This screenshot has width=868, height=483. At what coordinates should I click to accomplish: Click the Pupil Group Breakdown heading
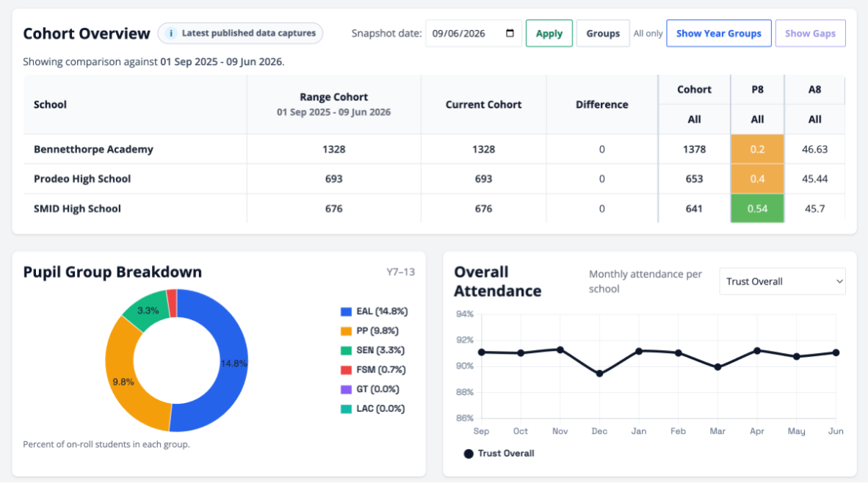[x=112, y=272]
